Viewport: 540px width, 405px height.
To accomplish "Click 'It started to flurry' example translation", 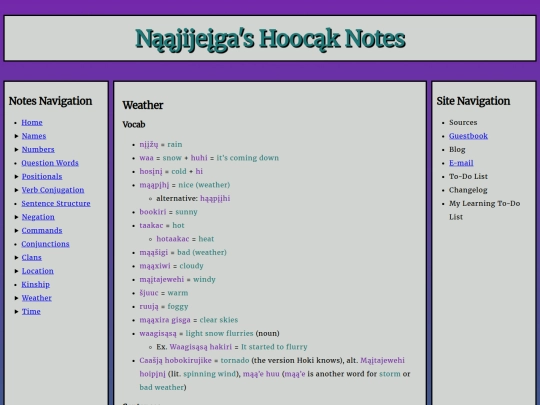I will point(274,347).
